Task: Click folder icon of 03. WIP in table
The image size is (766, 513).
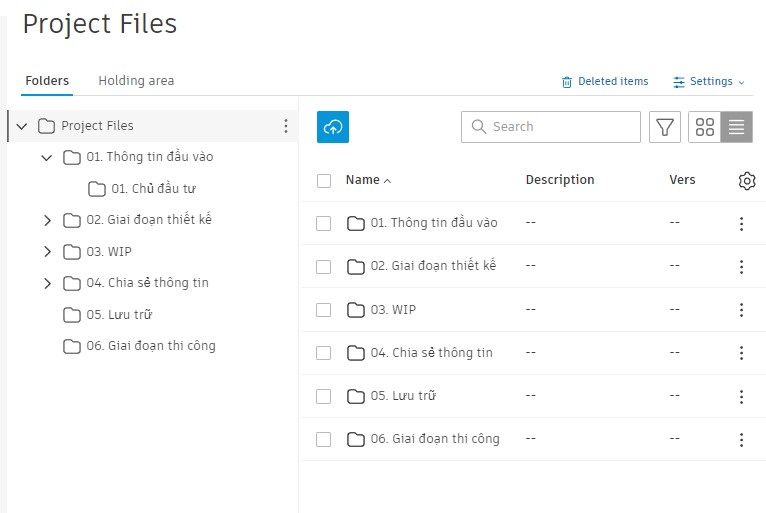Action: click(x=356, y=310)
